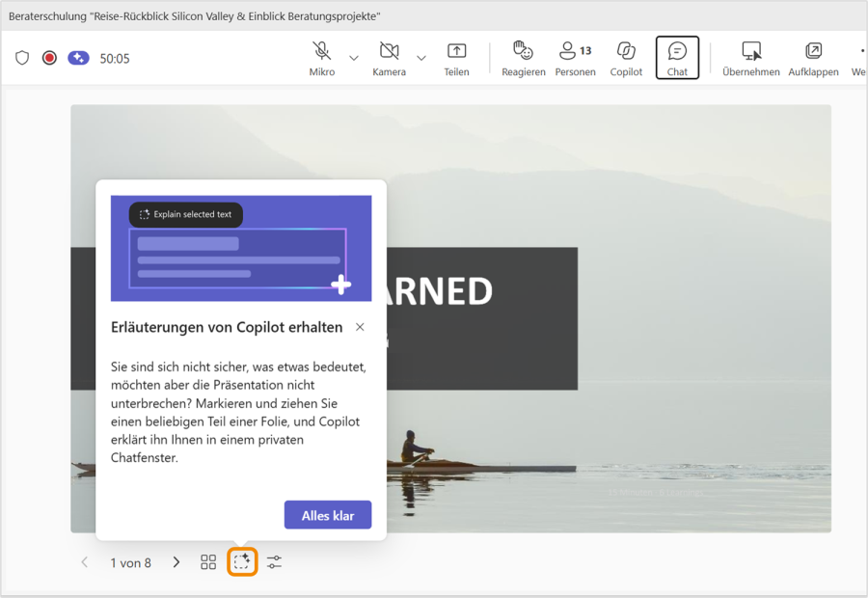Show the Personen participants panel
Viewport: 868px width, 598px height.
point(575,58)
